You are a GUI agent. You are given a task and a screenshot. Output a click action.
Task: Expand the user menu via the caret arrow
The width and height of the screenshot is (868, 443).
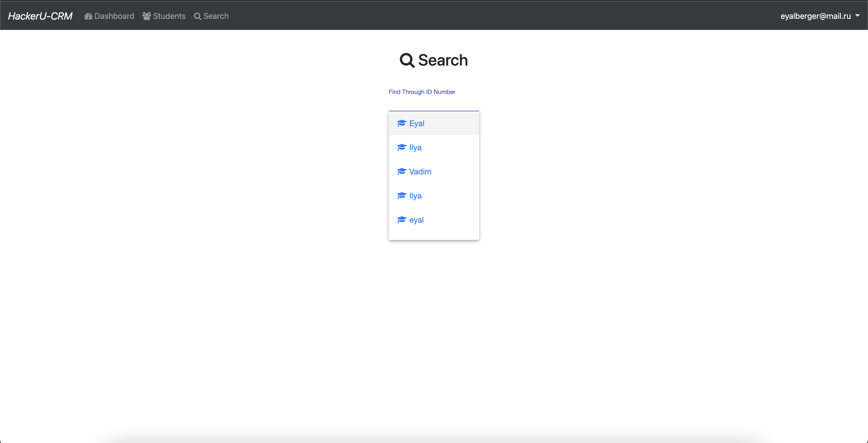[857, 16]
